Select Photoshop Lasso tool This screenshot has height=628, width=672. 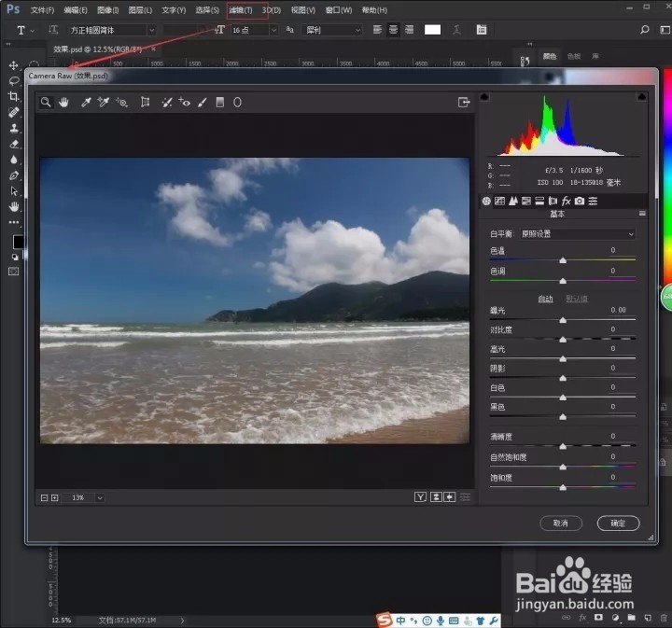[14, 81]
